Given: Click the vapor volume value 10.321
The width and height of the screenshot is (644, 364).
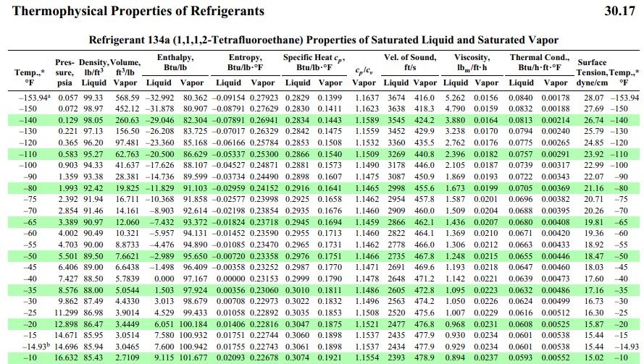Looking at the screenshot, I should pyautogui.click(x=127, y=234).
